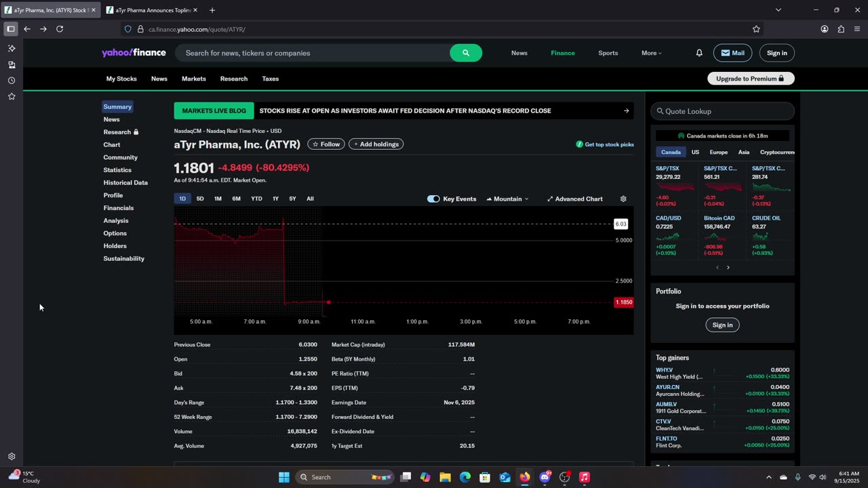Open bookmarks star icon in sidebar
This screenshot has height=488, width=868.
pos(12,97)
